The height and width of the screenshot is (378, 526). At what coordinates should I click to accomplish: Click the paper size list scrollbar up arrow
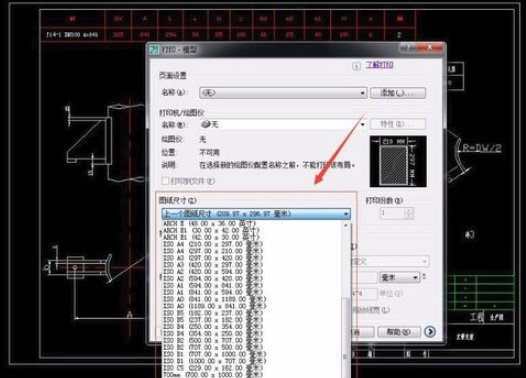click(346, 225)
